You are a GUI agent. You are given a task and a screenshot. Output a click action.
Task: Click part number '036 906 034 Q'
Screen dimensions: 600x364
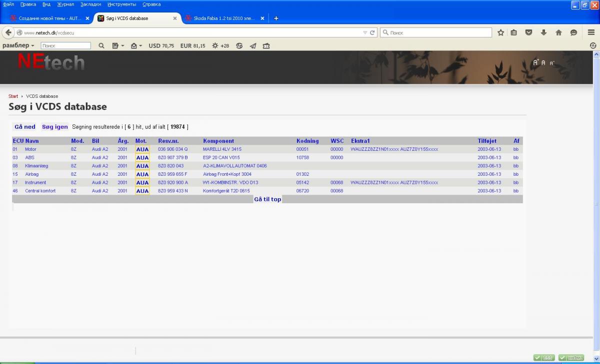tap(173, 149)
